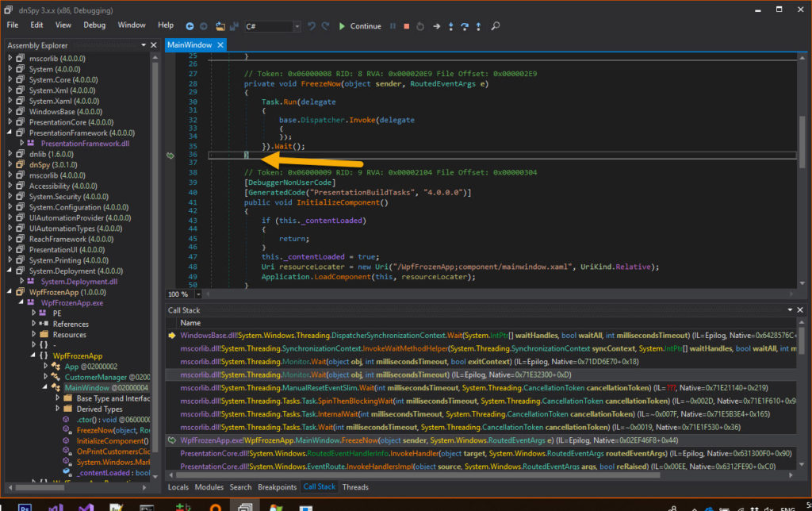Select the App class node
812x511 pixels.
[90, 367]
